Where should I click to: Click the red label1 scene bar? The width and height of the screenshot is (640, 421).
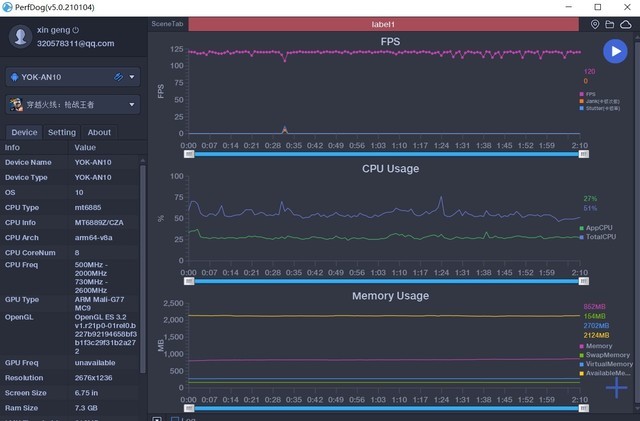coord(383,25)
